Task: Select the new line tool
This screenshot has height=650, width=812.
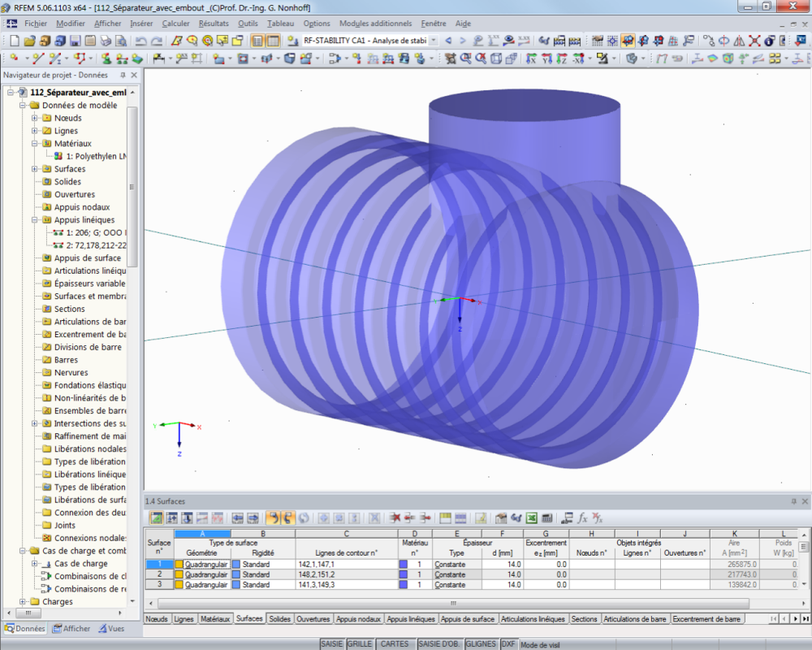Action: 38,58
